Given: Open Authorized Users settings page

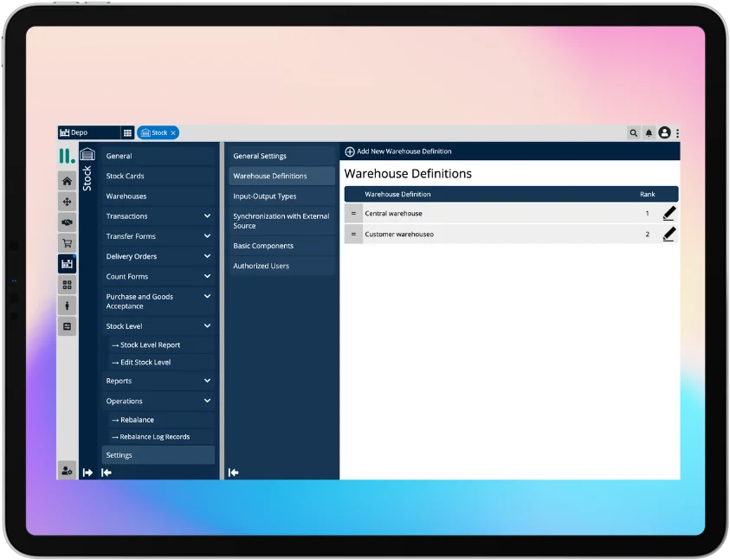Looking at the screenshot, I should click(x=262, y=266).
